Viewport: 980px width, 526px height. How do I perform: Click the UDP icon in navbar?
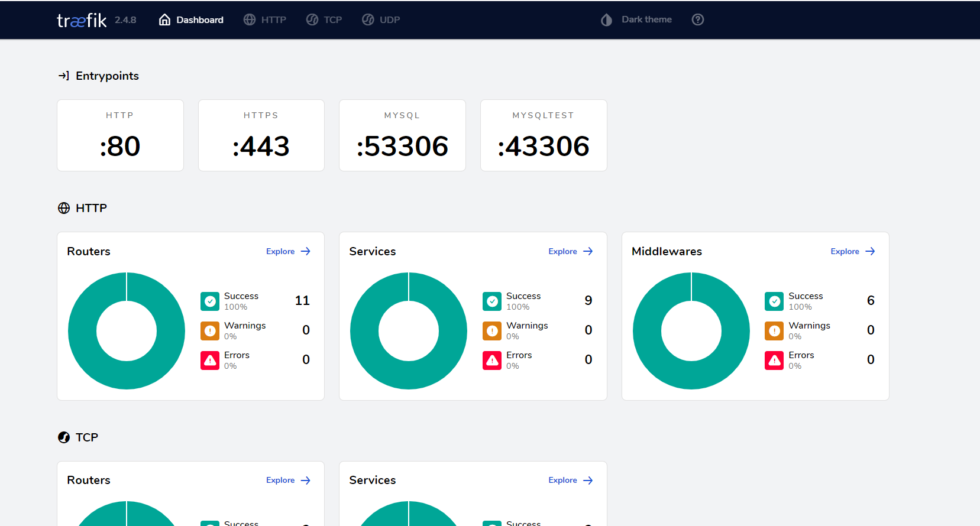[x=368, y=20]
